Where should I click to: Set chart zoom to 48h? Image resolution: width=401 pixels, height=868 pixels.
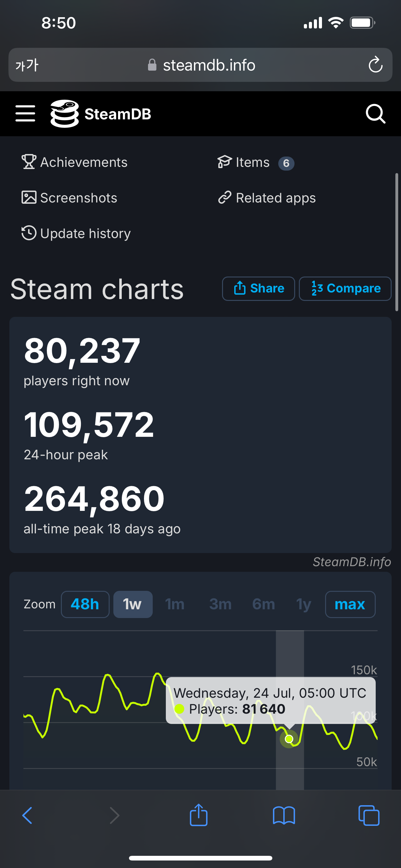pos(85,604)
